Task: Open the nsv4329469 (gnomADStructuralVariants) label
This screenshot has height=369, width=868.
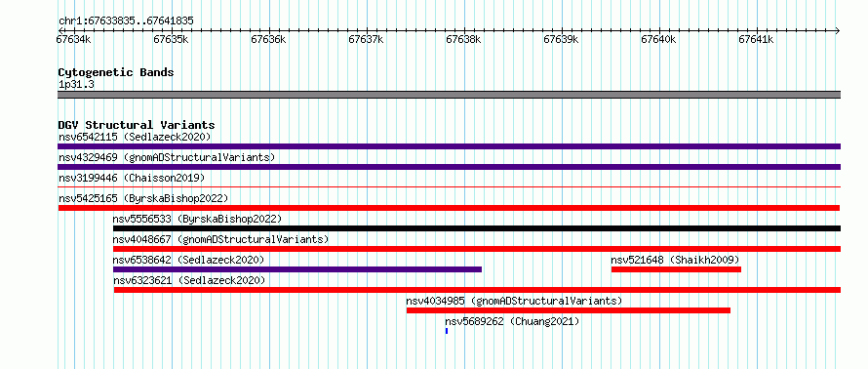Action: click(167, 157)
